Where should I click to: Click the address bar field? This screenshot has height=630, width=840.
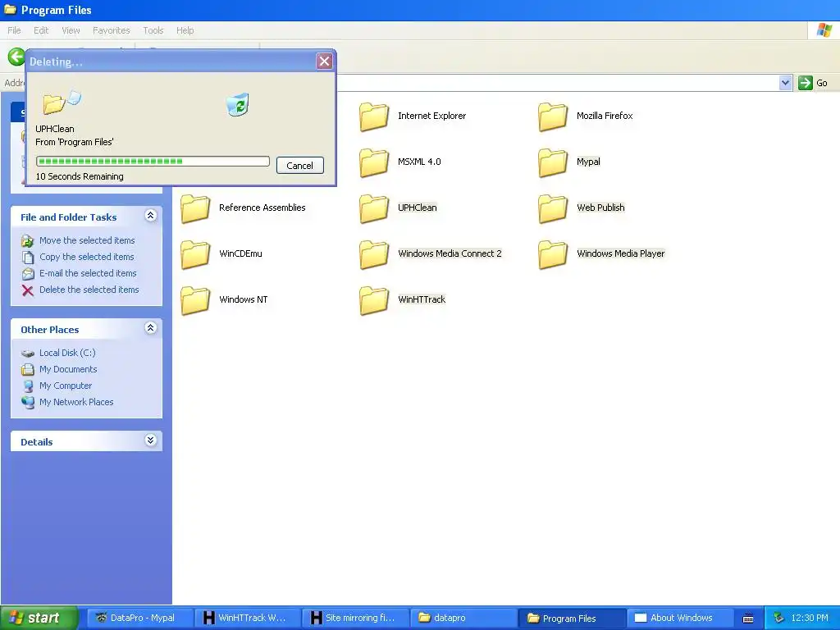pos(557,83)
